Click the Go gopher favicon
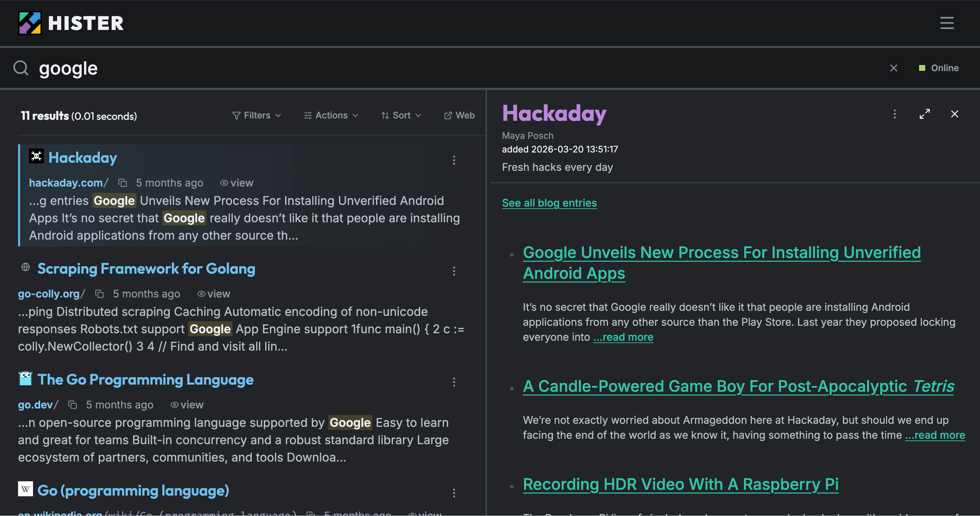The height and width of the screenshot is (516, 980). 26,378
